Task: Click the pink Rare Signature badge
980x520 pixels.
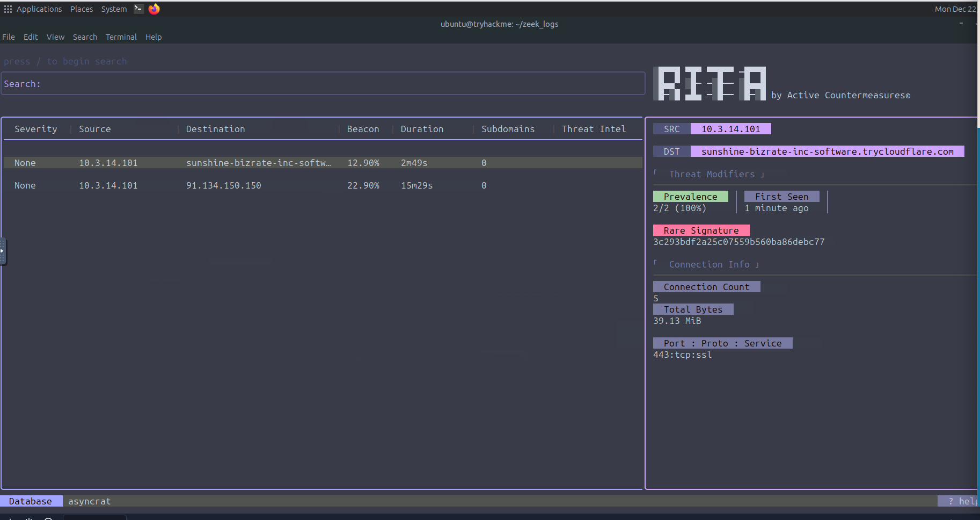Action: (701, 230)
